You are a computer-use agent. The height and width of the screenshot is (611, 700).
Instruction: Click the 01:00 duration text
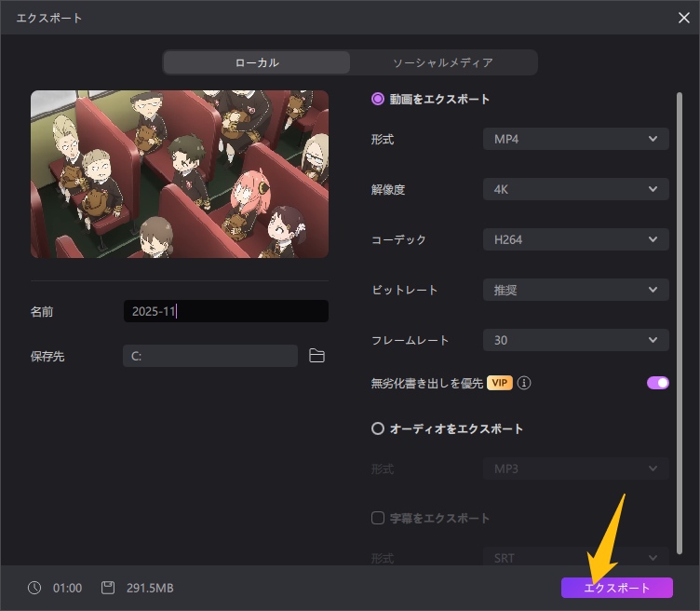[x=67, y=588]
